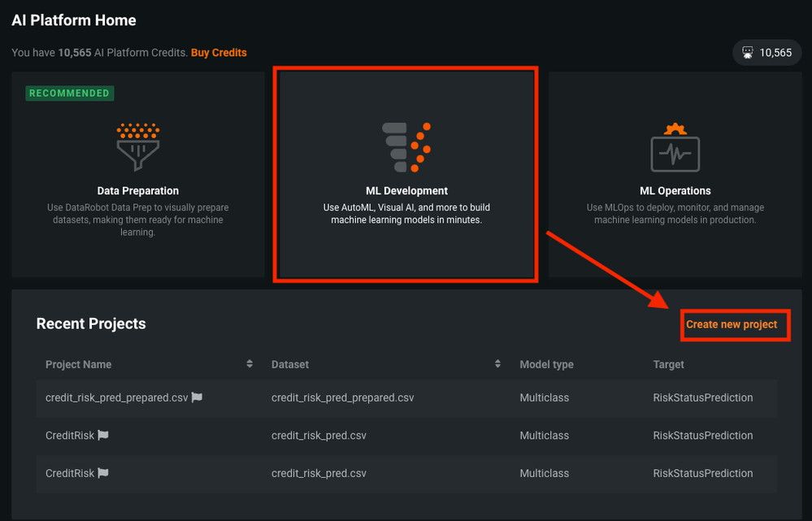Select the ML Development card title
Image resolution: width=812 pixels, height=521 pixels.
[406, 191]
